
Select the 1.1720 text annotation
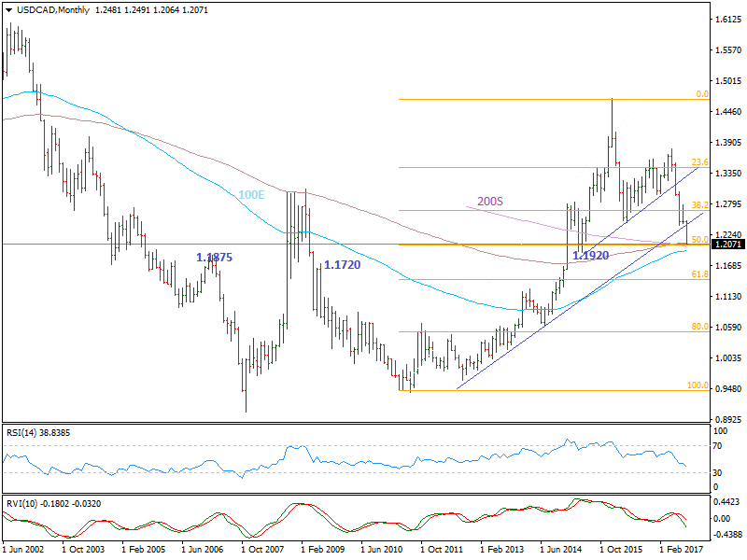pyautogui.click(x=342, y=264)
